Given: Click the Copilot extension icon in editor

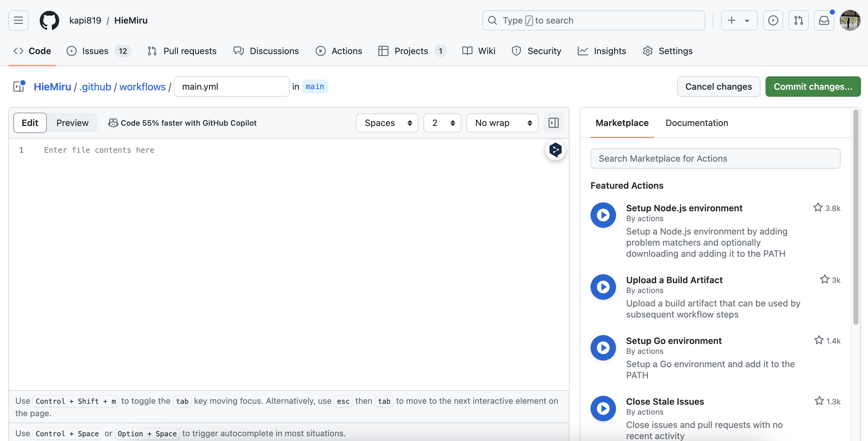Looking at the screenshot, I should (555, 150).
